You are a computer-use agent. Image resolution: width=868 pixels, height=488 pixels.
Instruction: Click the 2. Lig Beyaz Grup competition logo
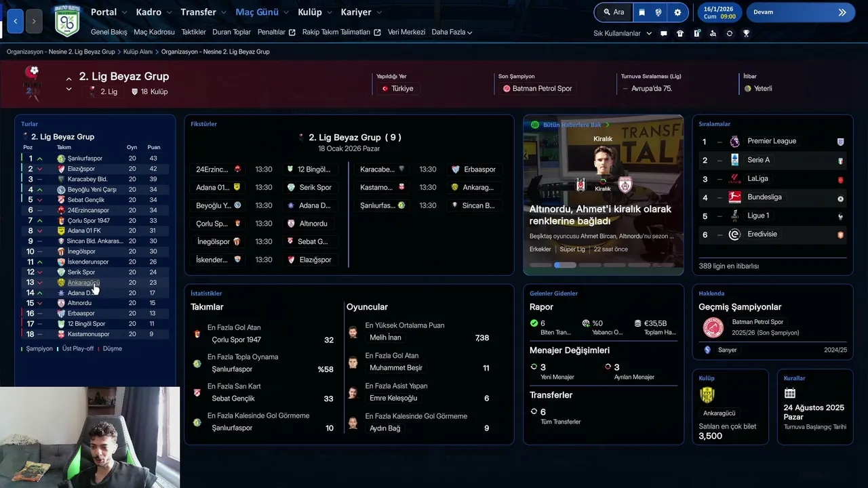[x=31, y=82]
